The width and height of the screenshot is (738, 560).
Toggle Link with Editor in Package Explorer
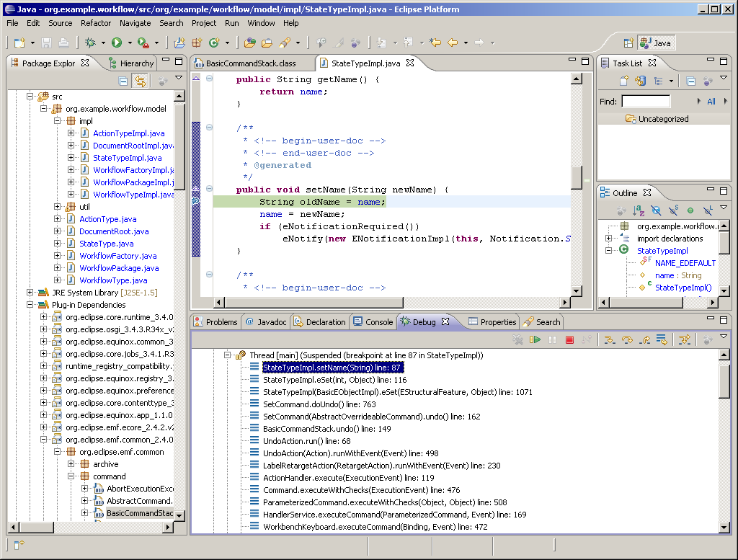140,81
